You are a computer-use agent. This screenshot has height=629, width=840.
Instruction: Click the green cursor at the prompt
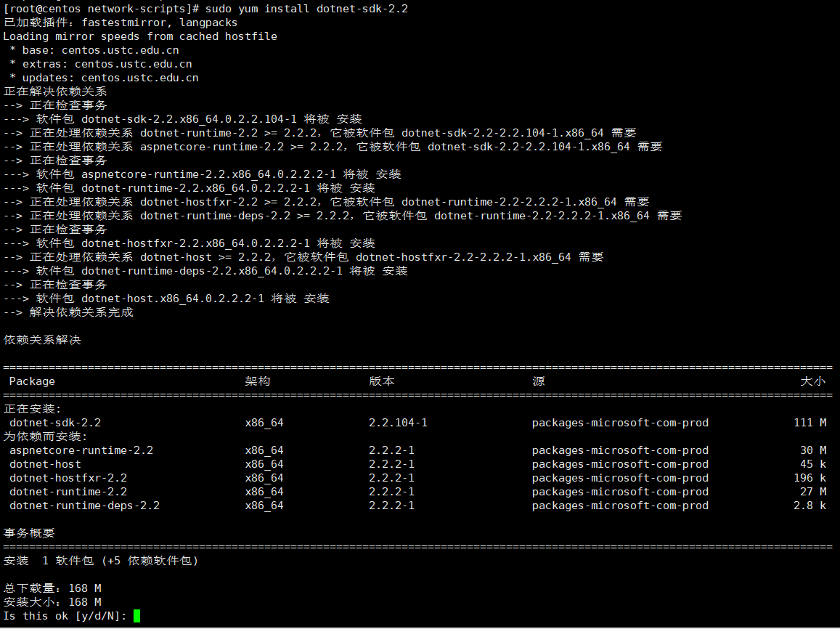[x=136, y=616]
